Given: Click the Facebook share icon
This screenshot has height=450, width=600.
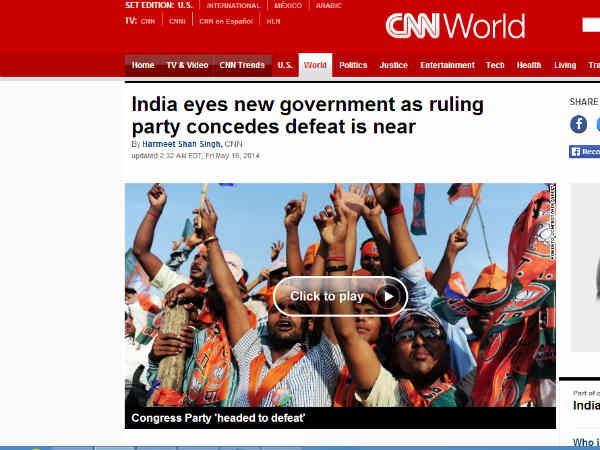Looking at the screenshot, I should click(578, 124).
